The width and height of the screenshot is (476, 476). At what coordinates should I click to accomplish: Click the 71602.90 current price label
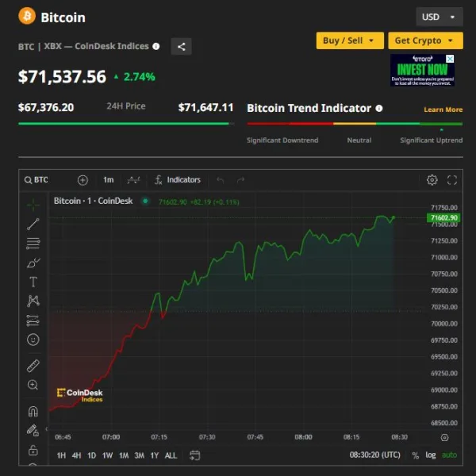pos(443,217)
